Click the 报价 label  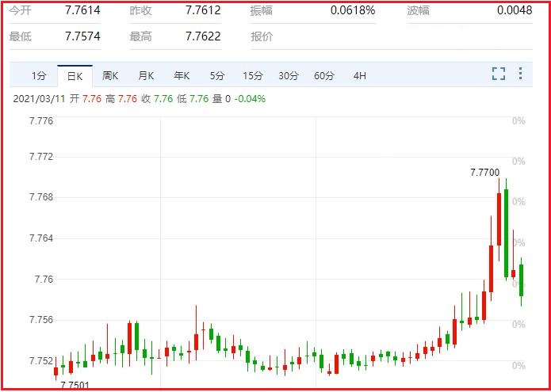(262, 36)
